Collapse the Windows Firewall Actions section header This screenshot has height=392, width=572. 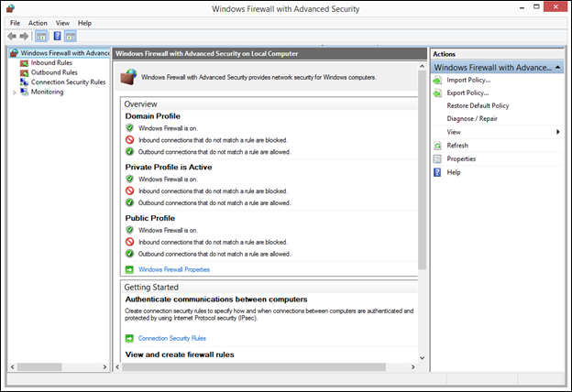tap(557, 68)
